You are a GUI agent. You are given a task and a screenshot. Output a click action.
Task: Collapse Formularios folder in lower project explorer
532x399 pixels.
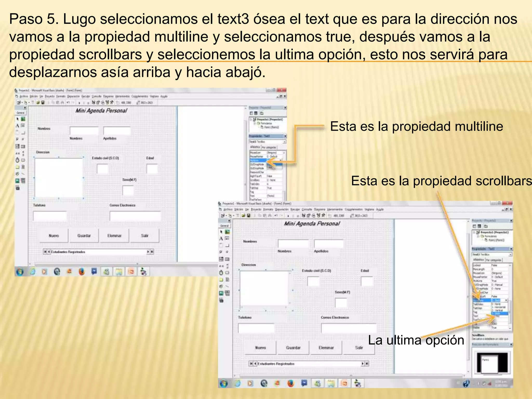click(478, 236)
